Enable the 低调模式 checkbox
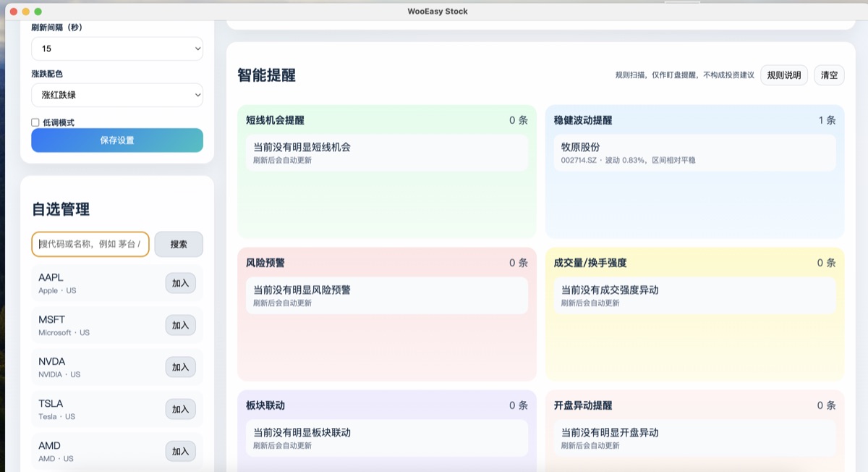Image resolution: width=868 pixels, height=472 pixels. pos(35,122)
